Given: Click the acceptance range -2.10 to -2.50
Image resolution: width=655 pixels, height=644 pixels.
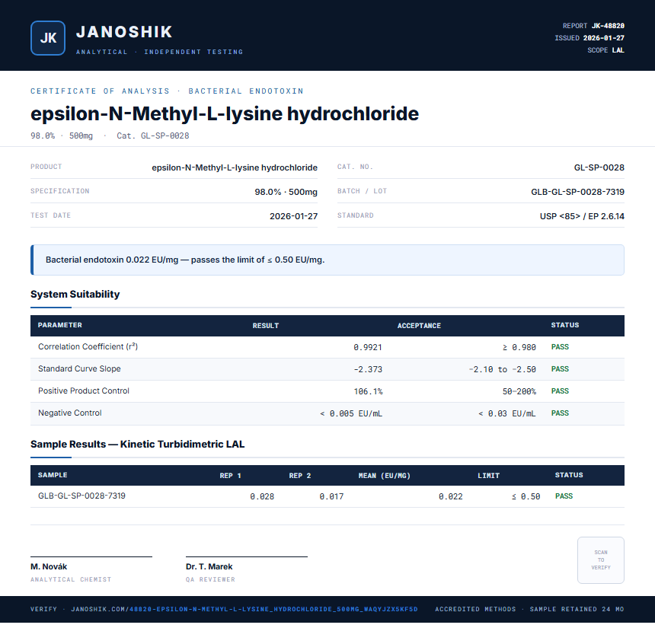Looking at the screenshot, I should (502, 370).
